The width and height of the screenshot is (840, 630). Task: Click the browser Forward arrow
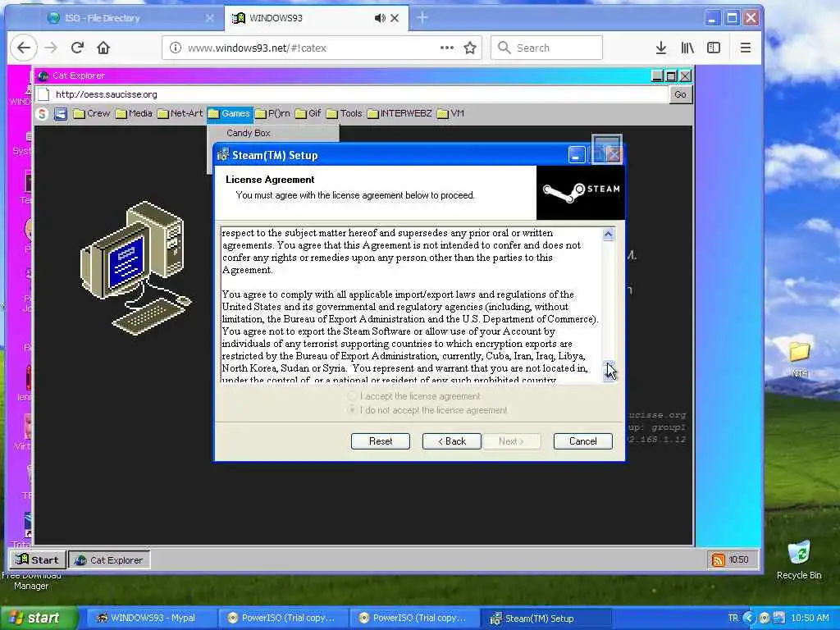51,48
